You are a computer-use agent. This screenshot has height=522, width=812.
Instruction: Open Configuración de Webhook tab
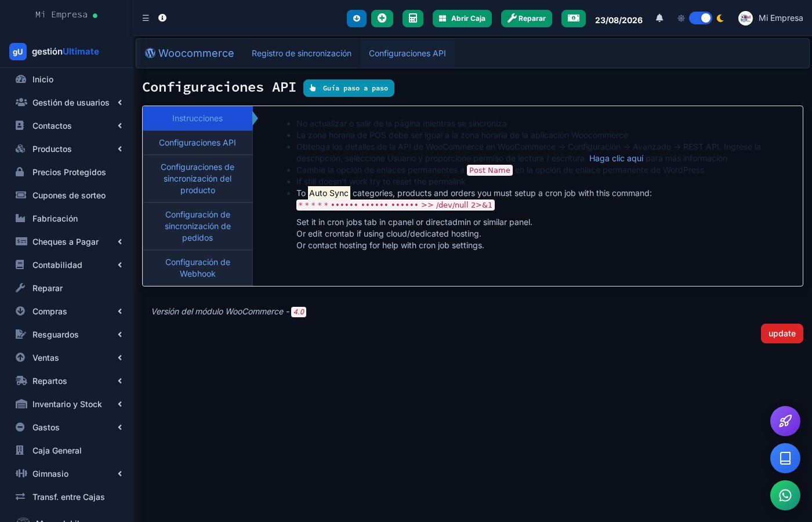tap(197, 268)
